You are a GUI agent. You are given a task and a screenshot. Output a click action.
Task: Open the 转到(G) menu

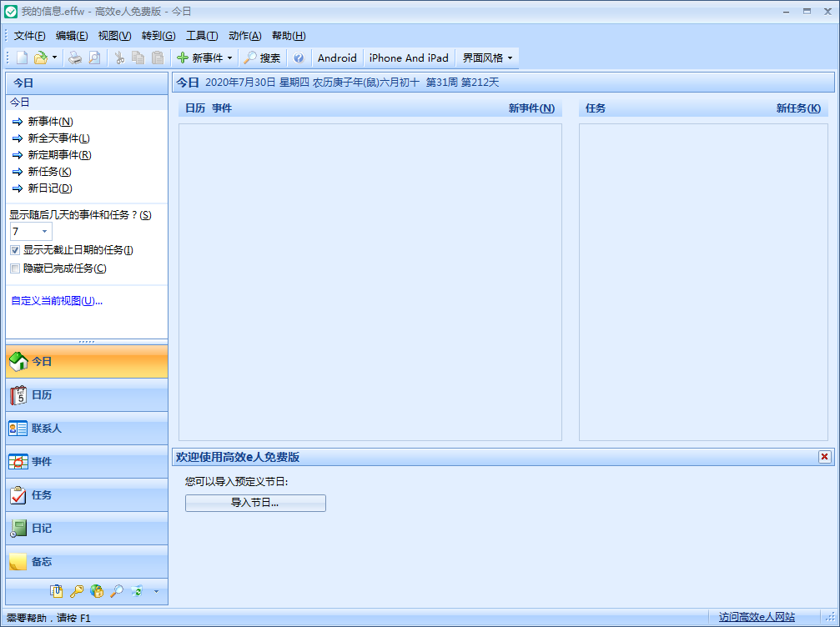(158, 36)
